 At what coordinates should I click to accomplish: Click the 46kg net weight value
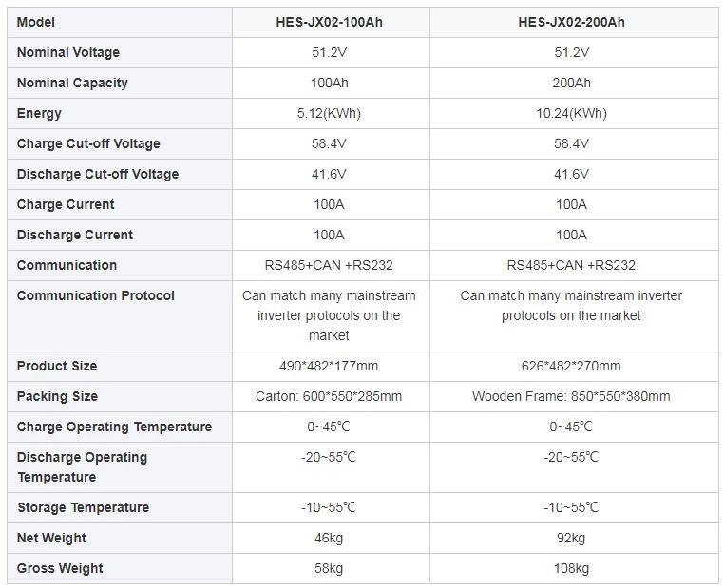[x=329, y=538]
